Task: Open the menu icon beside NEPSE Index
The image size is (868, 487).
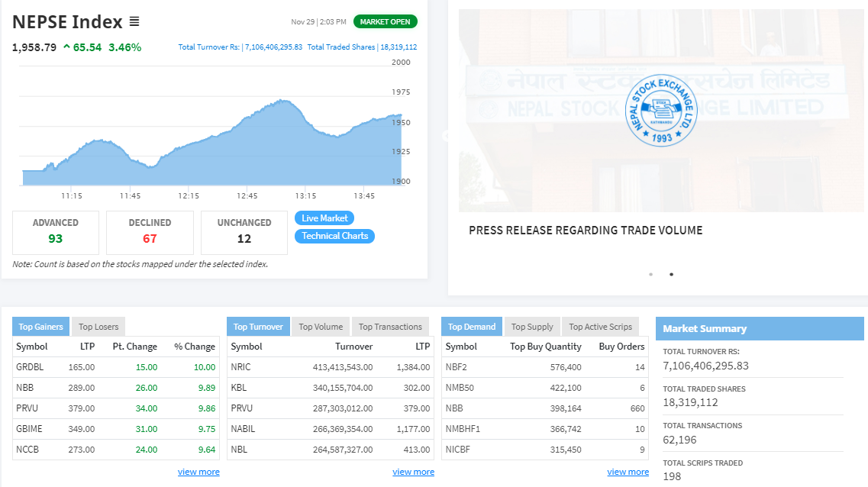Action: [134, 21]
